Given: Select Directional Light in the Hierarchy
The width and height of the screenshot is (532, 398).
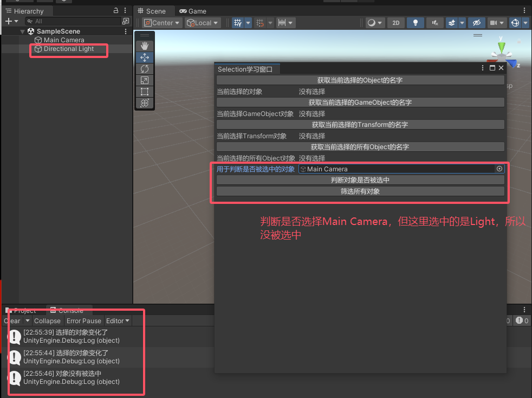Looking at the screenshot, I should coord(69,49).
